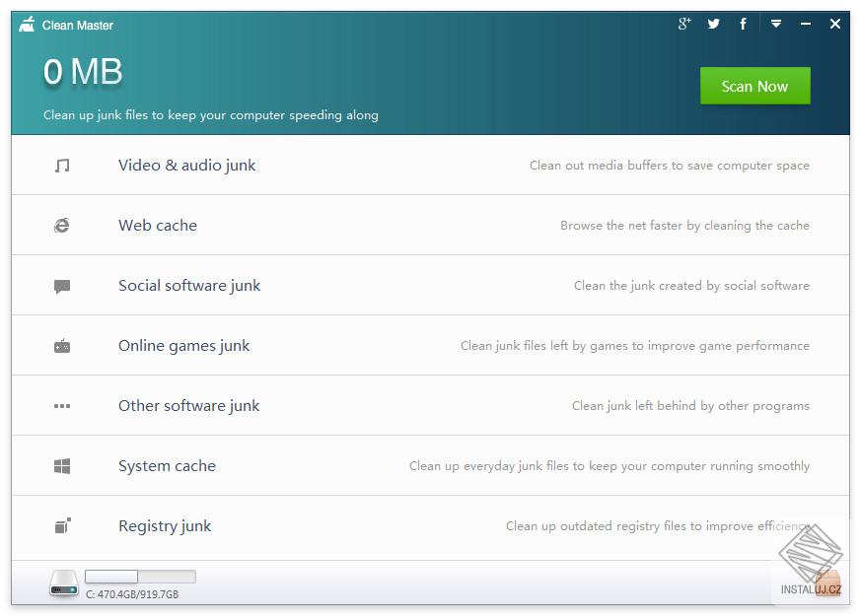861x616 pixels.
Task: Click 'Clean the junk created by social software'
Action: (x=692, y=285)
